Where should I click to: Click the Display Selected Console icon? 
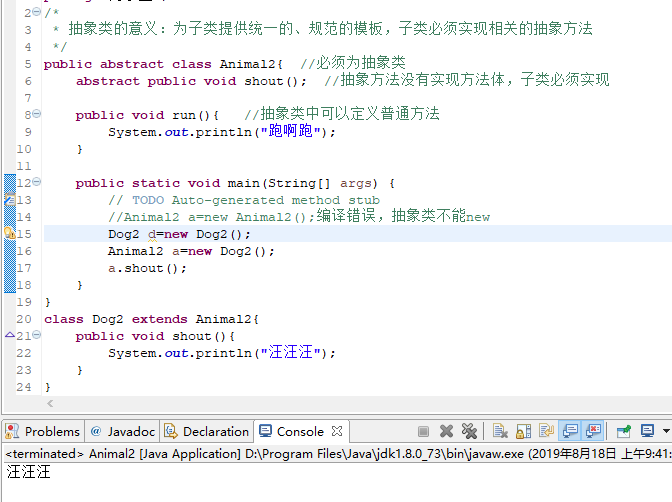(x=647, y=431)
